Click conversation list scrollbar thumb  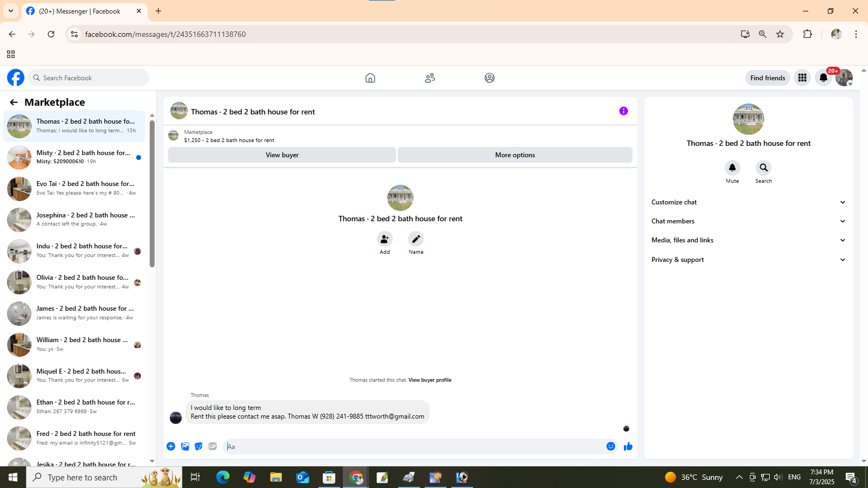(152, 194)
